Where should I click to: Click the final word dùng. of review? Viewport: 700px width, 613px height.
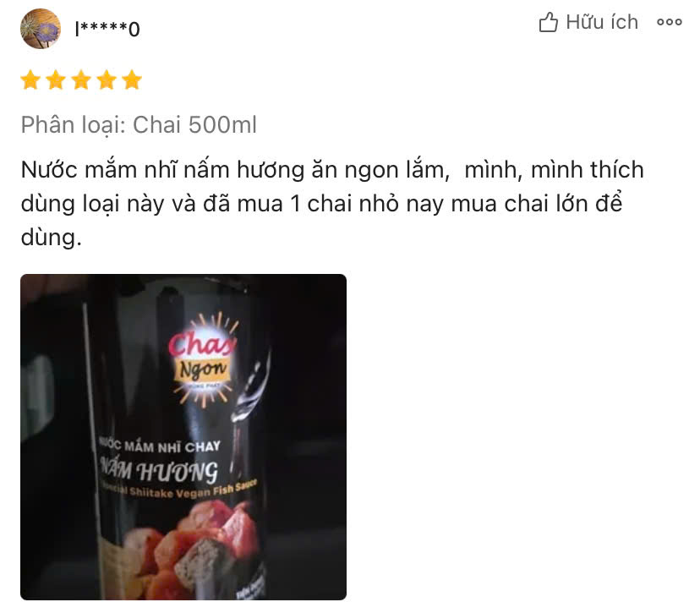(52, 238)
